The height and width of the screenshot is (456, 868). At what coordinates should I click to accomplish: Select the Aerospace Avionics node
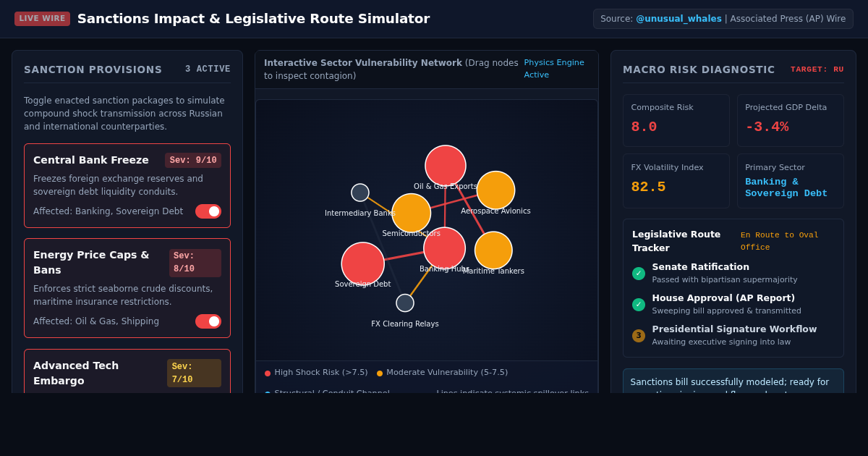click(495, 190)
